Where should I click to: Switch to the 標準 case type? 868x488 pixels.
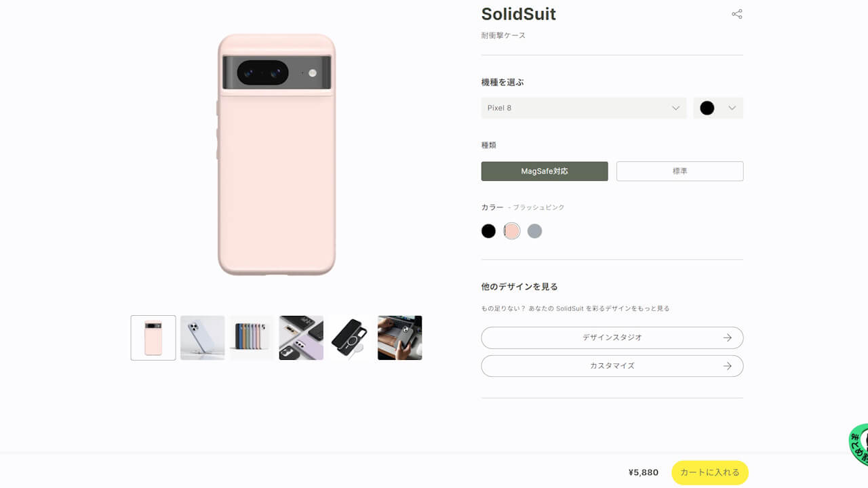679,171
